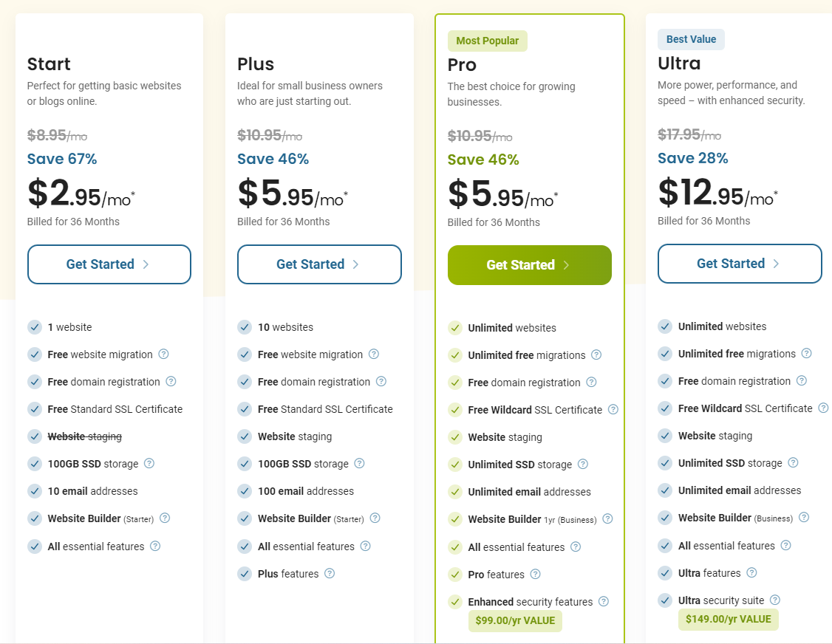The width and height of the screenshot is (832, 644).
Task: Click Get Started button for Start plan
Action: (x=109, y=264)
